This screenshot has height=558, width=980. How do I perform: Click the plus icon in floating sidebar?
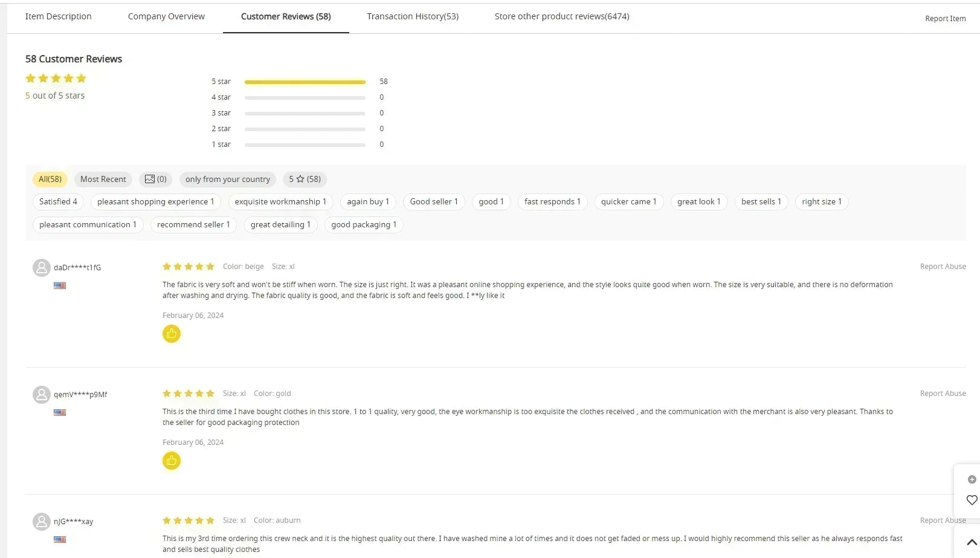pos(972,479)
